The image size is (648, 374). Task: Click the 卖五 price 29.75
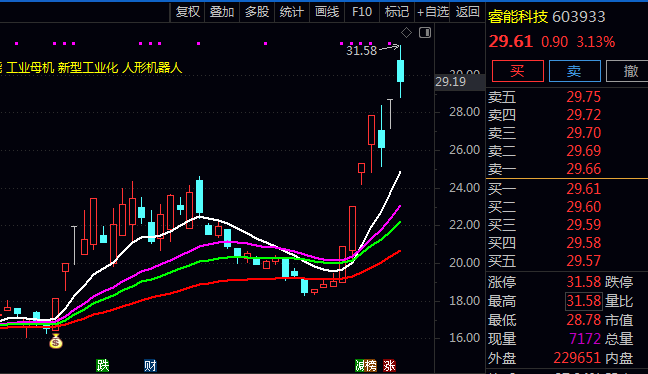tap(584, 97)
